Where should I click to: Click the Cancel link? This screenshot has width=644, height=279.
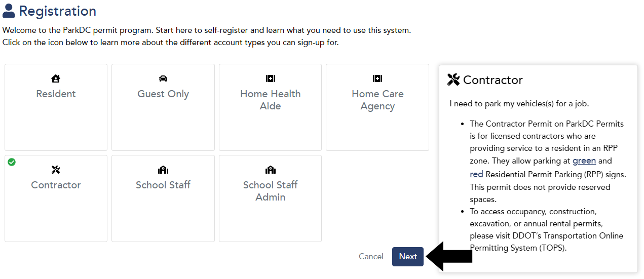point(371,257)
